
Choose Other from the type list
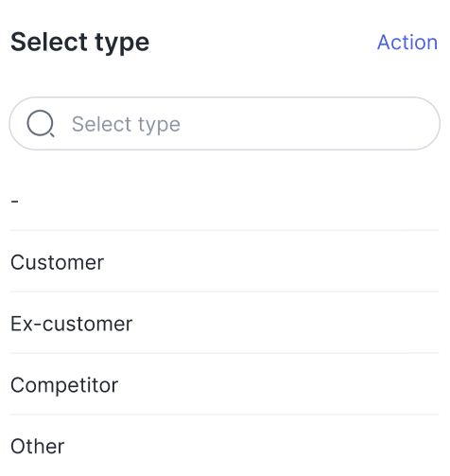[225, 446]
